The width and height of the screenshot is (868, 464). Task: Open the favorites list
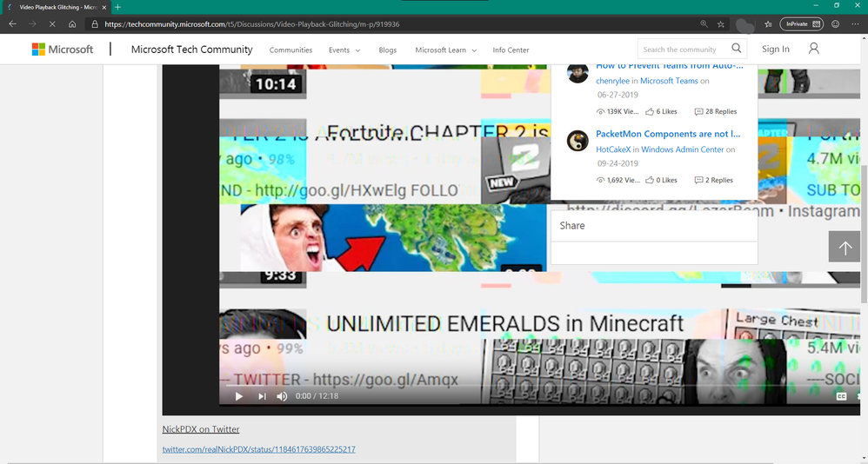pos(768,24)
